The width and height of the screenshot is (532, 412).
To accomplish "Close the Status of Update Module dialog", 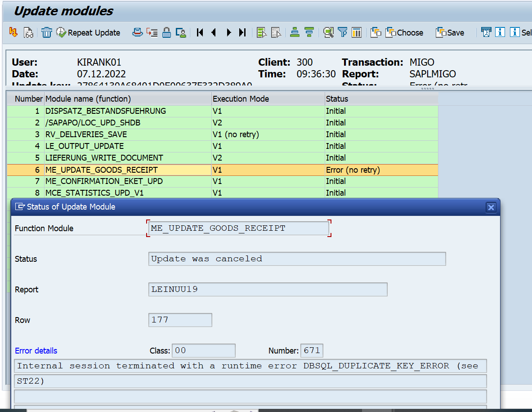I will 491,207.
